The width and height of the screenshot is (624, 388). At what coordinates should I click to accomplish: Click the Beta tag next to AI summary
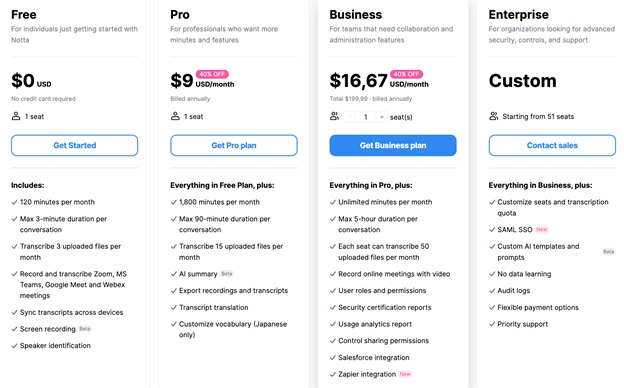tap(226, 274)
